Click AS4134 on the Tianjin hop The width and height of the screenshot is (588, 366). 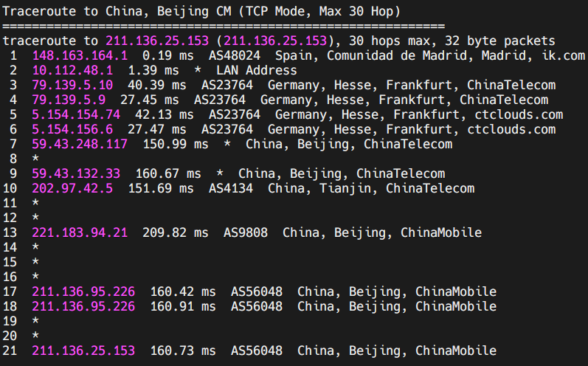pyautogui.click(x=231, y=188)
